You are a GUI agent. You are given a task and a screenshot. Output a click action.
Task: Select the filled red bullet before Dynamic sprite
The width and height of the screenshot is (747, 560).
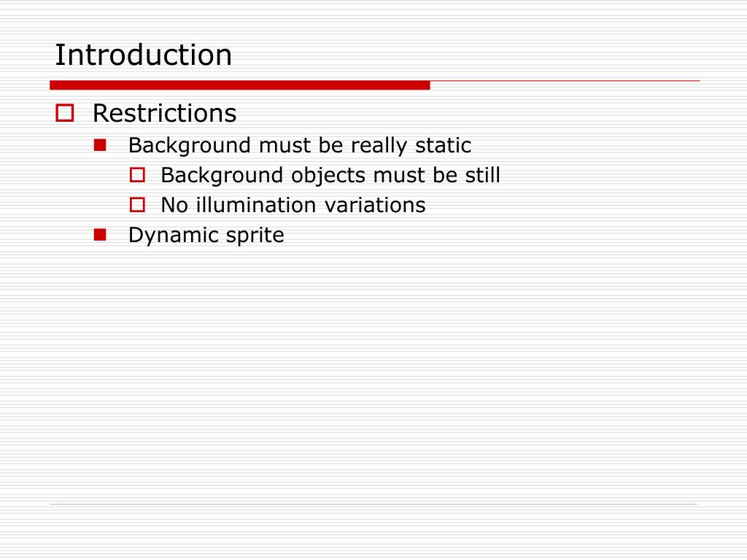100,235
